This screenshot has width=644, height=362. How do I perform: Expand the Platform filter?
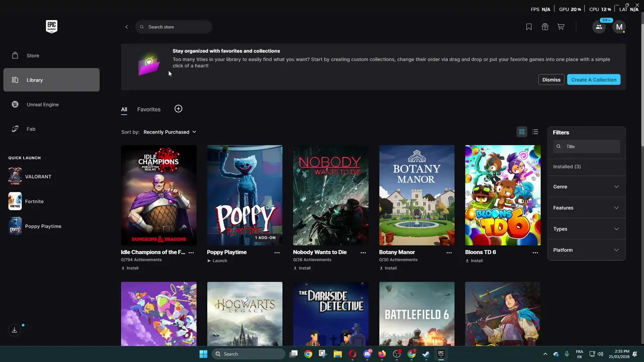pyautogui.click(x=586, y=250)
